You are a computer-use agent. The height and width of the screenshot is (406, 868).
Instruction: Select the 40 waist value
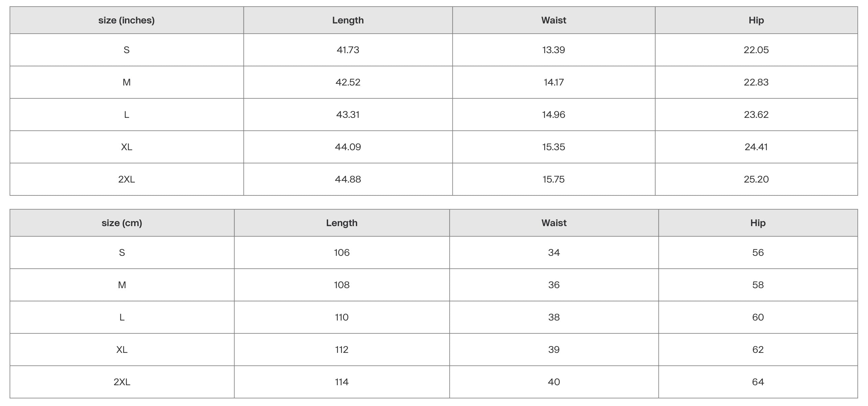[554, 382]
